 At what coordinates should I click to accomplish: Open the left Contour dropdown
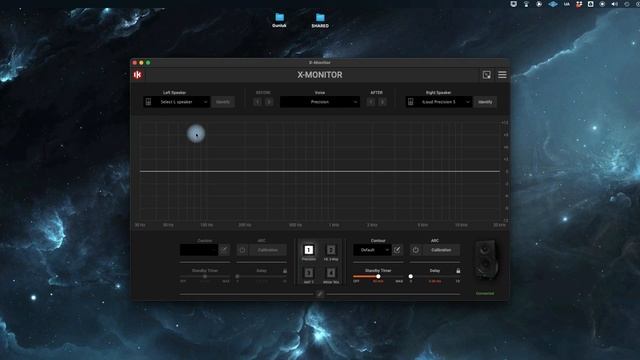199,250
